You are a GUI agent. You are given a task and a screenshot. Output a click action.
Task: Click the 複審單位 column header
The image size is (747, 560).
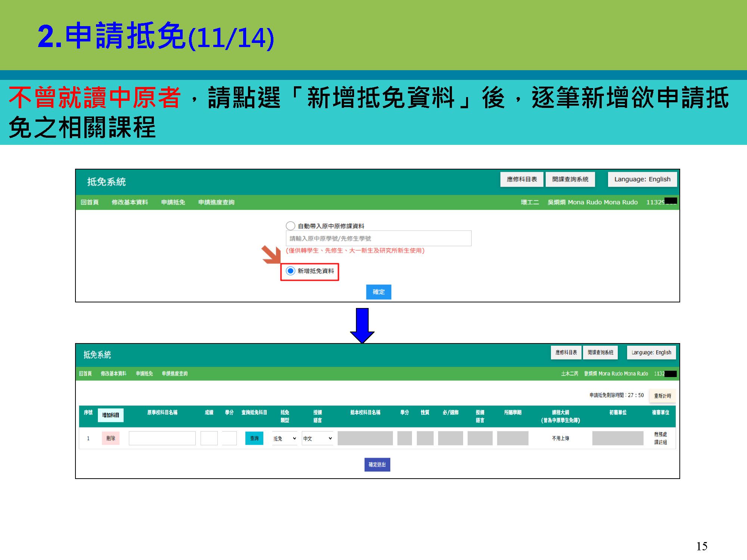tap(660, 413)
